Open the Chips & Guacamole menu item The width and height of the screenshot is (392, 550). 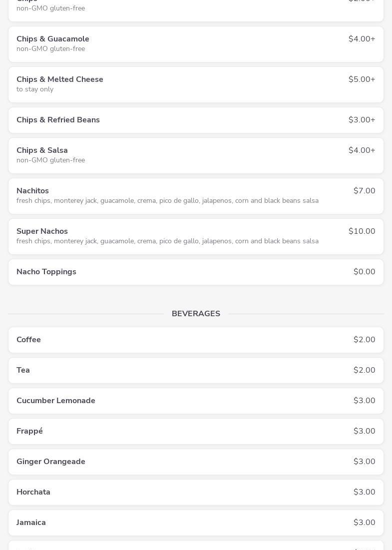coord(53,39)
